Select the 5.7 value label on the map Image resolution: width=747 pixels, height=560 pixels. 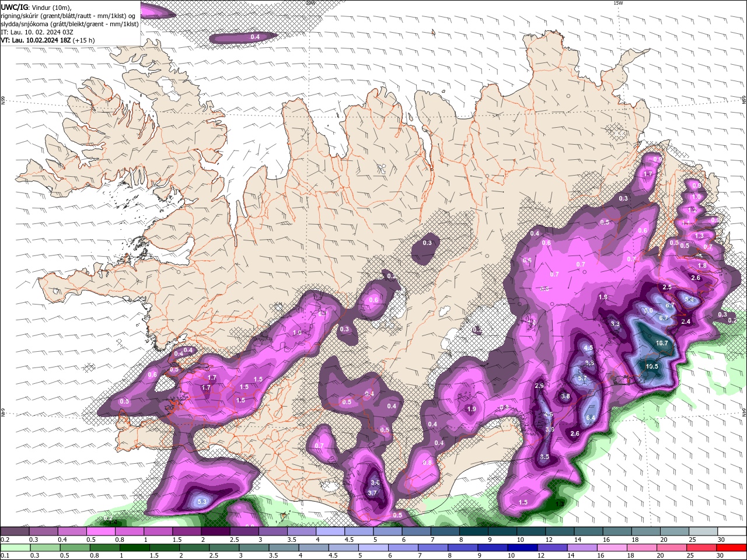(x=582, y=378)
